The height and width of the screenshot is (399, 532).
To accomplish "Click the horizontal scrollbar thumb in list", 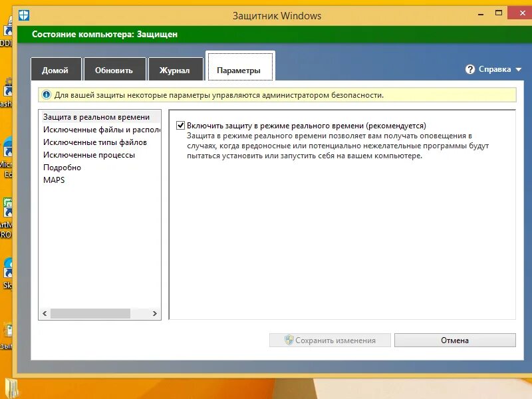I will 90,313.
